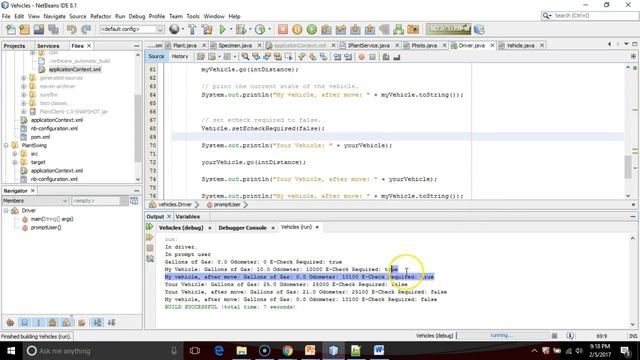Switch editor to History view

pos(180,56)
